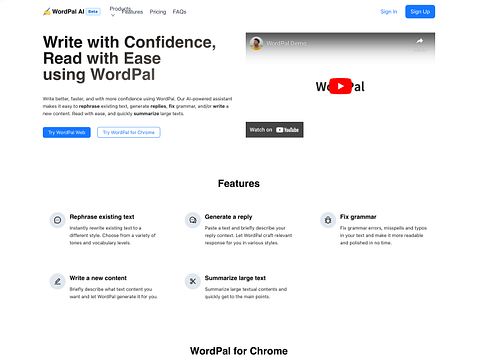
Task: Click Try WordPal for Chrome button
Action: 129,132
